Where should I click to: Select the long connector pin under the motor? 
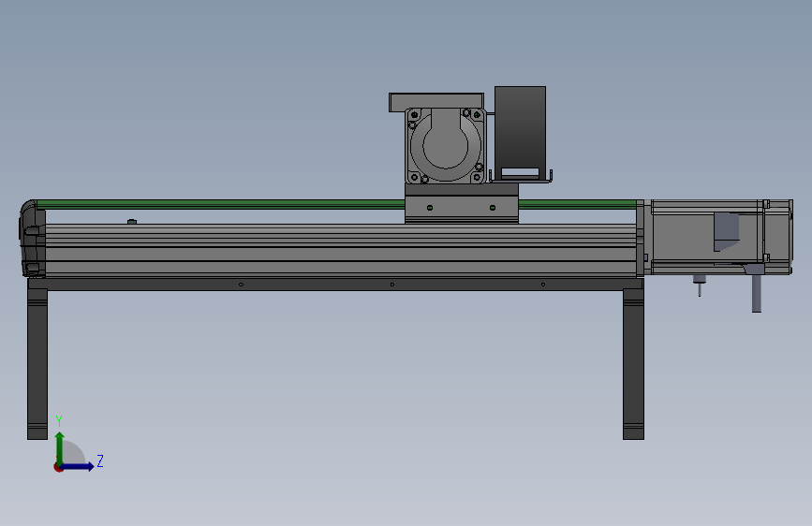click(x=757, y=294)
